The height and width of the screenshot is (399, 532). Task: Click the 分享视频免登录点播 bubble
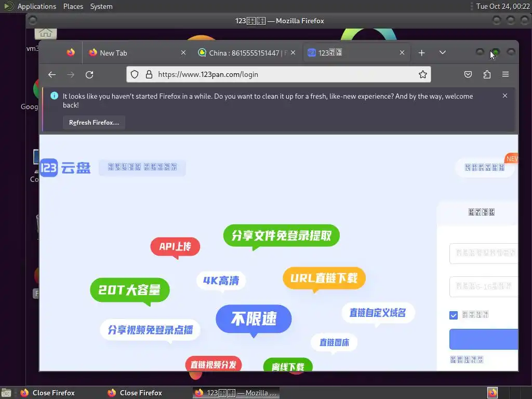[x=150, y=330]
